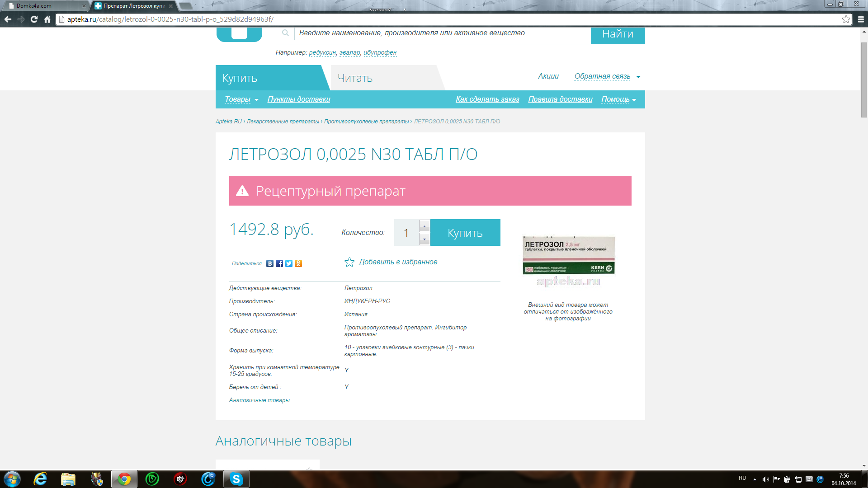Click the Поделиться share label
Viewport: 868px width, 488px height.
[247, 264]
